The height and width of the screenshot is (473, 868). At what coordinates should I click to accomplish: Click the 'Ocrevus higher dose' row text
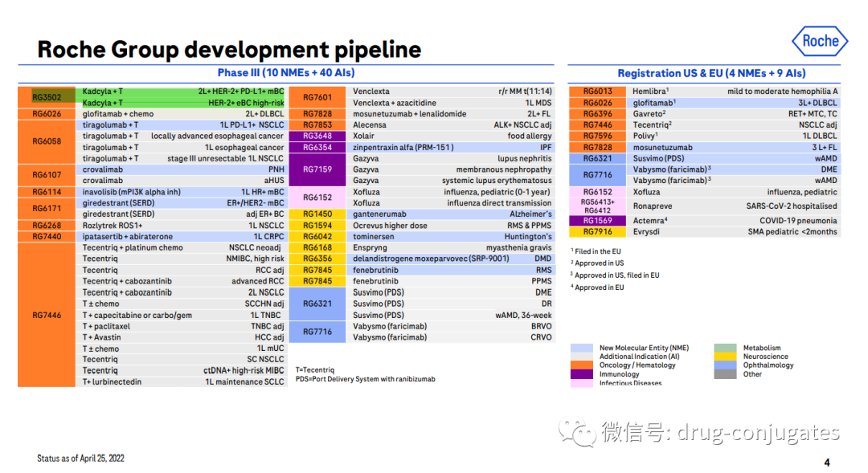coord(390,226)
